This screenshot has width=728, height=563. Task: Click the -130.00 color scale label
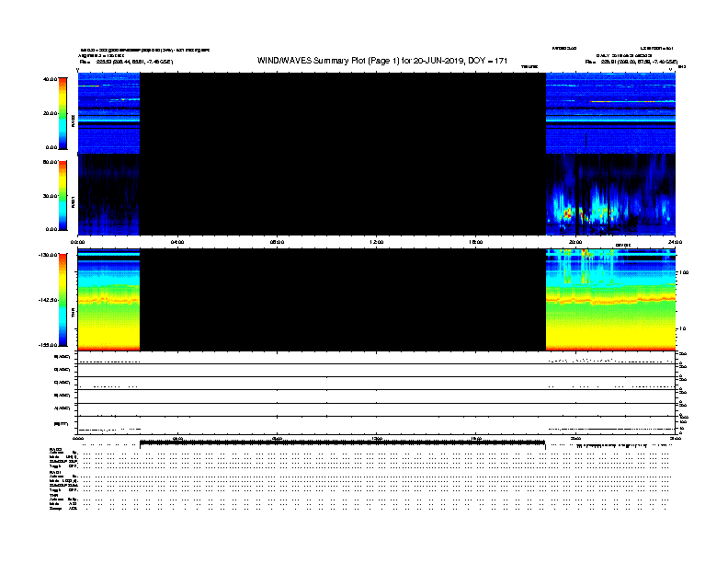[x=48, y=255]
